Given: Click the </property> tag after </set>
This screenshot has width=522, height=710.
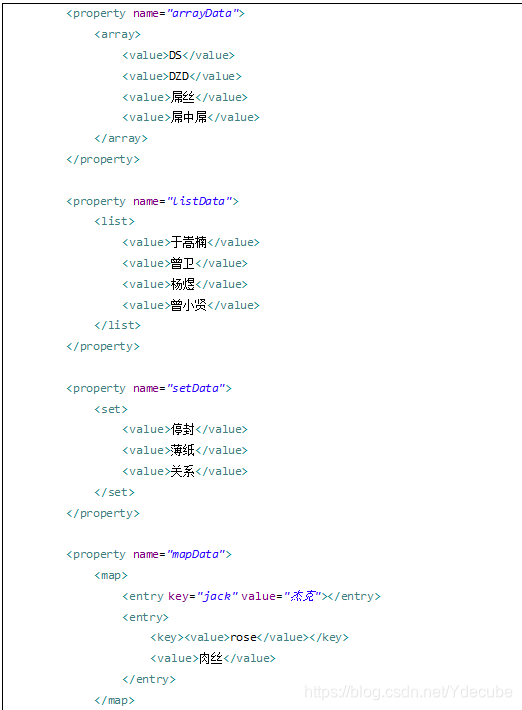Looking at the screenshot, I should pos(103,513).
